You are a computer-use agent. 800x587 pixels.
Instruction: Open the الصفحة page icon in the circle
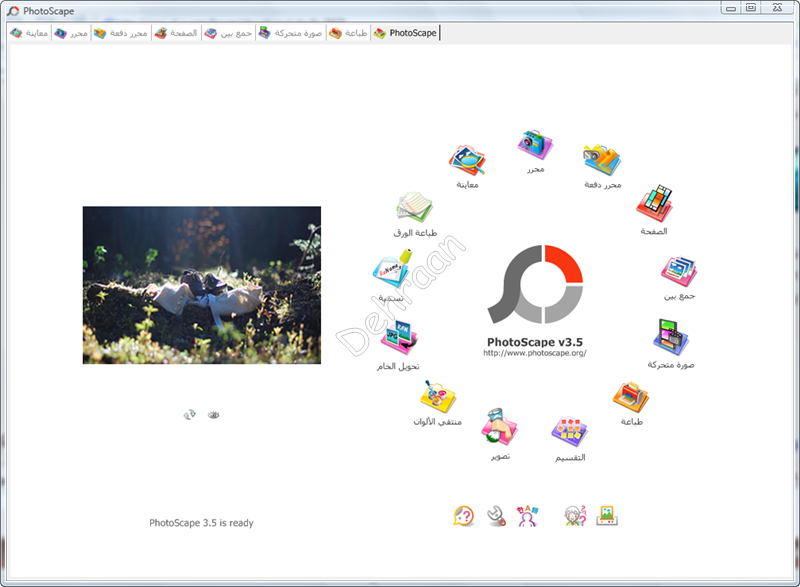click(654, 203)
